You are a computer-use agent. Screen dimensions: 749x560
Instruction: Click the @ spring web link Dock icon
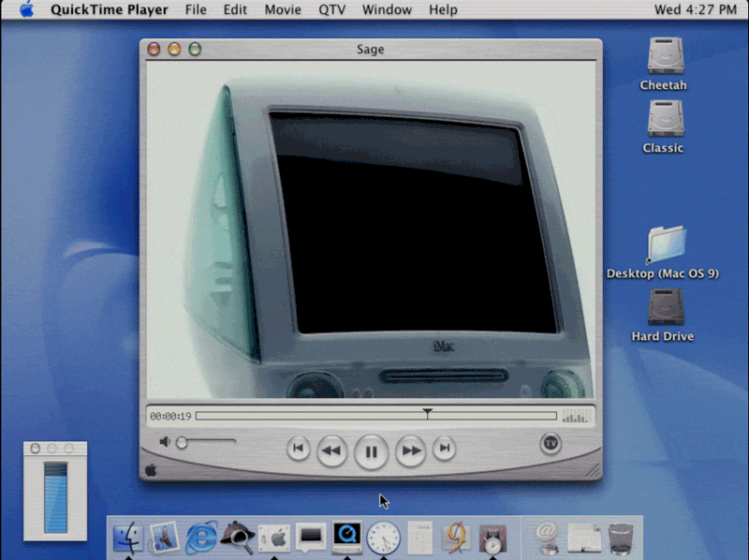[547, 538]
